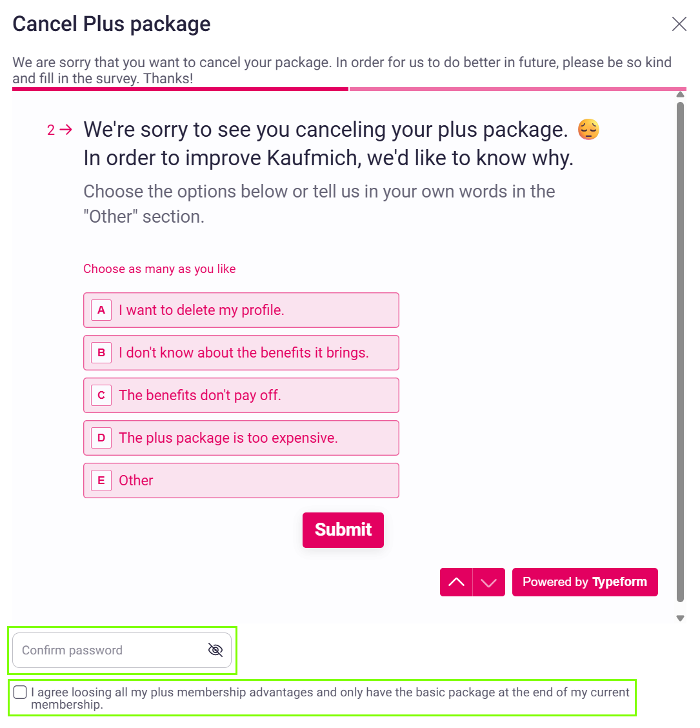Click in the Confirm password field

122,650
